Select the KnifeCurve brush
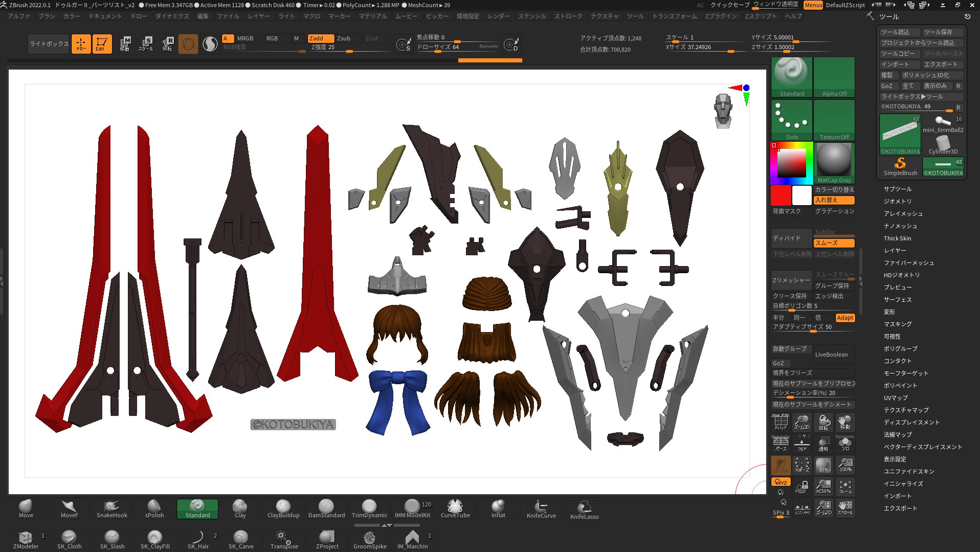This screenshot has width=980, height=552. point(541,509)
